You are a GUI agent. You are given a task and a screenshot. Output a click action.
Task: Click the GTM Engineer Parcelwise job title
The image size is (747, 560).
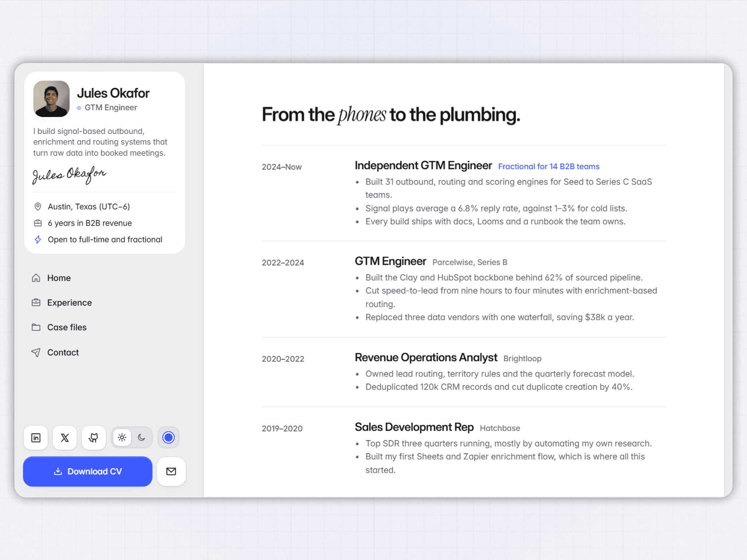click(390, 261)
